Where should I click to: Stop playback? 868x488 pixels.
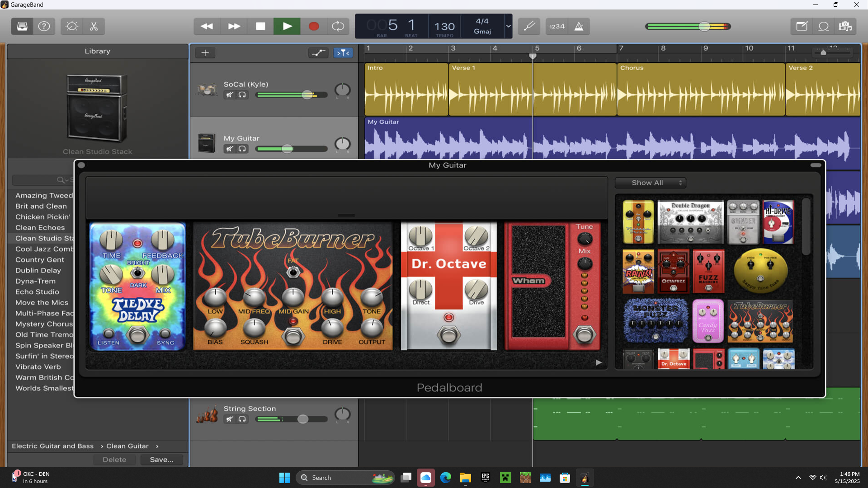[260, 26]
